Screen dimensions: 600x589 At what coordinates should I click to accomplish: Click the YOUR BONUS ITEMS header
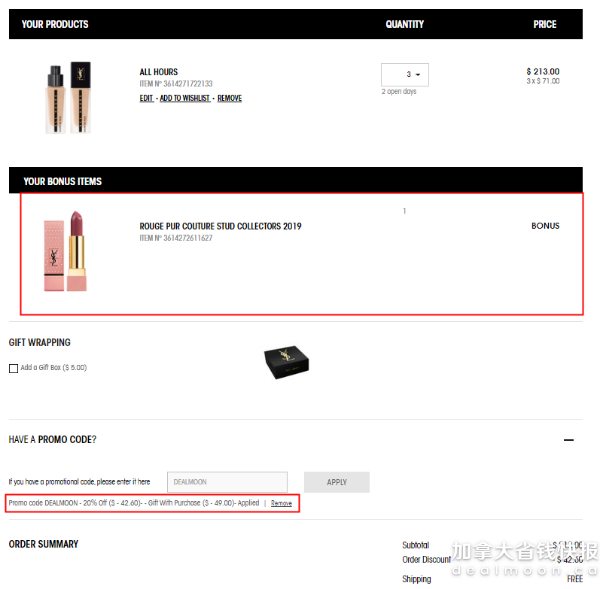[62, 181]
